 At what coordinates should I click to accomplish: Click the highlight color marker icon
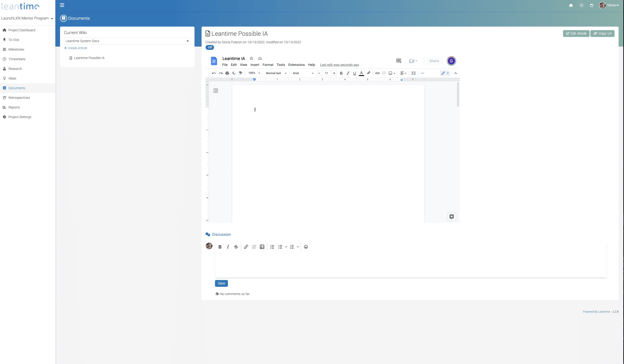(369, 73)
